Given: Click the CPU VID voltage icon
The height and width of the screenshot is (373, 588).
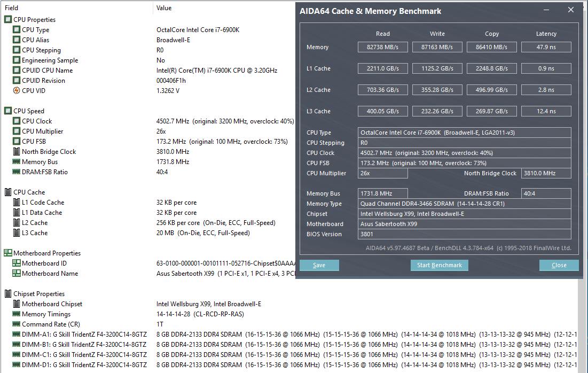Looking at the screenshot, I should [17, 90].
